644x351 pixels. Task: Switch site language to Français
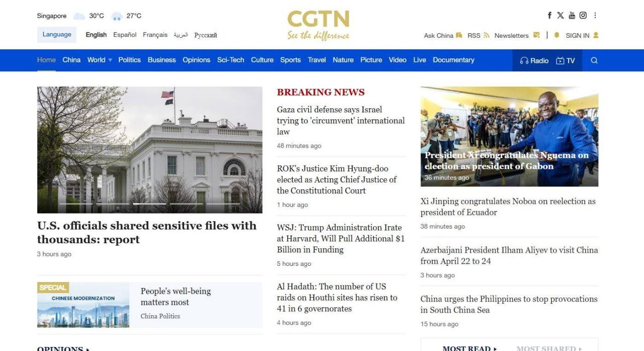155,35
